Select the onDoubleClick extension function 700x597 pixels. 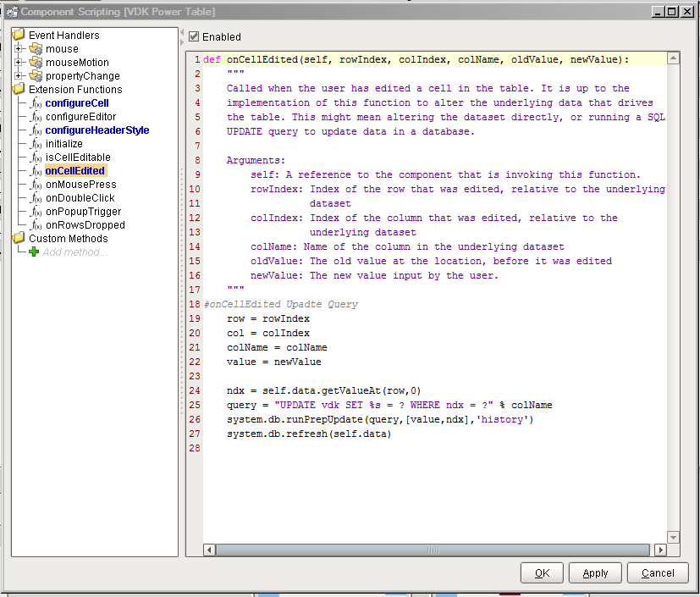[x=80, y=198]
